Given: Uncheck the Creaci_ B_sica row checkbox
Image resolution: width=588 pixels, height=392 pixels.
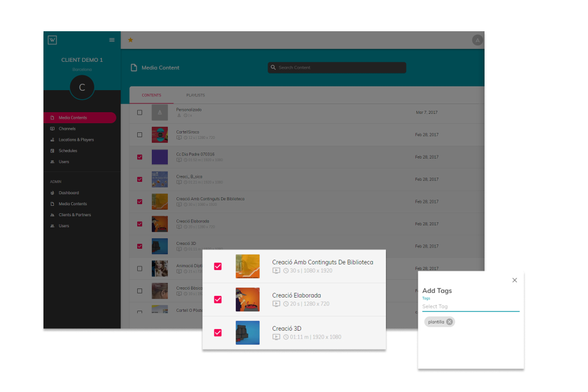Looking at the screenshot, I should pos(140,179).
